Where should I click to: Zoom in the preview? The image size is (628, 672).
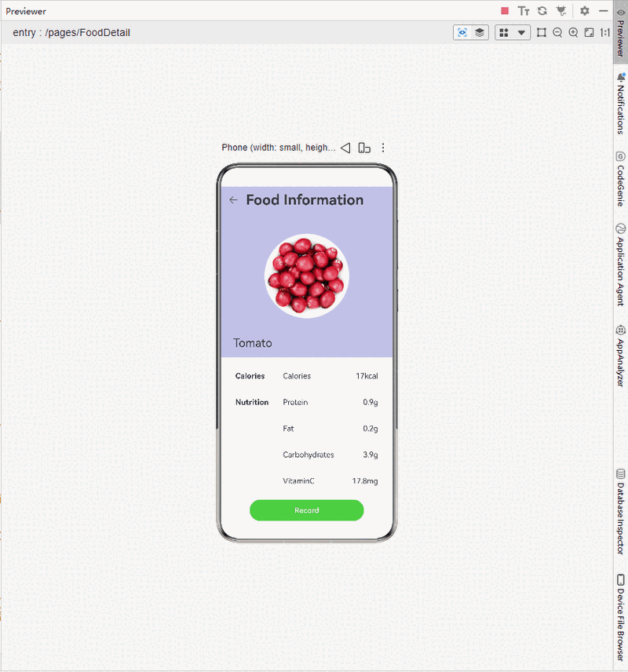[573, 32]
